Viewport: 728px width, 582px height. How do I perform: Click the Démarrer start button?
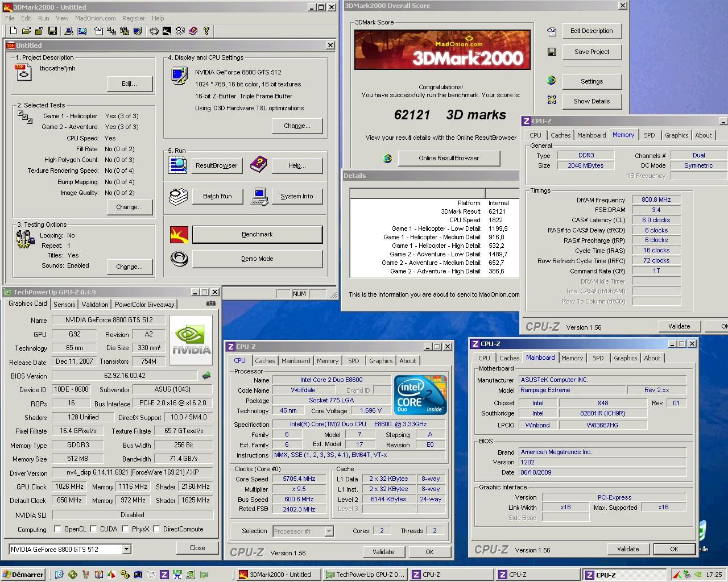[23, 575]
